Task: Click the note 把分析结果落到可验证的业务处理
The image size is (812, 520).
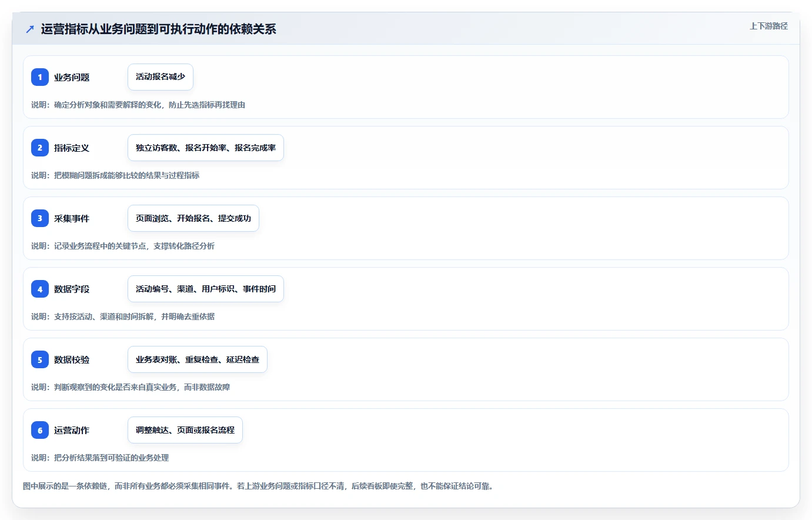Action: [x=112, y=458]
